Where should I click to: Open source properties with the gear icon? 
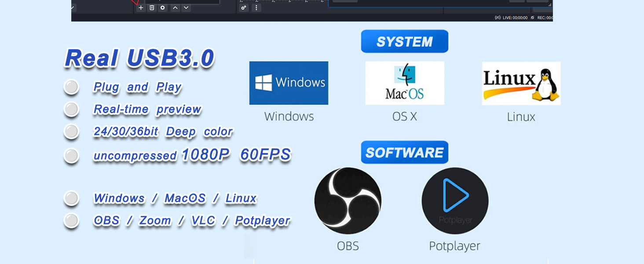coord(163,8)
